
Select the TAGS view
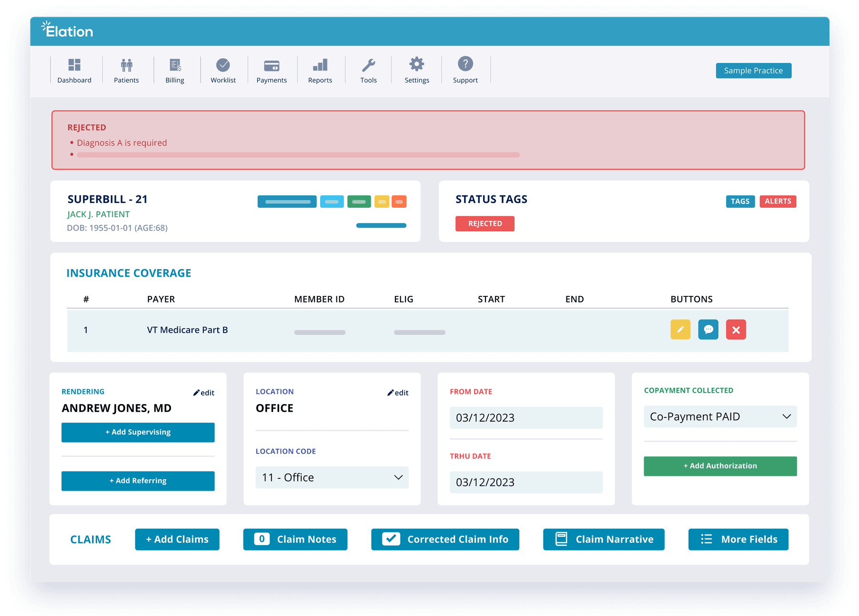point(740,201)
